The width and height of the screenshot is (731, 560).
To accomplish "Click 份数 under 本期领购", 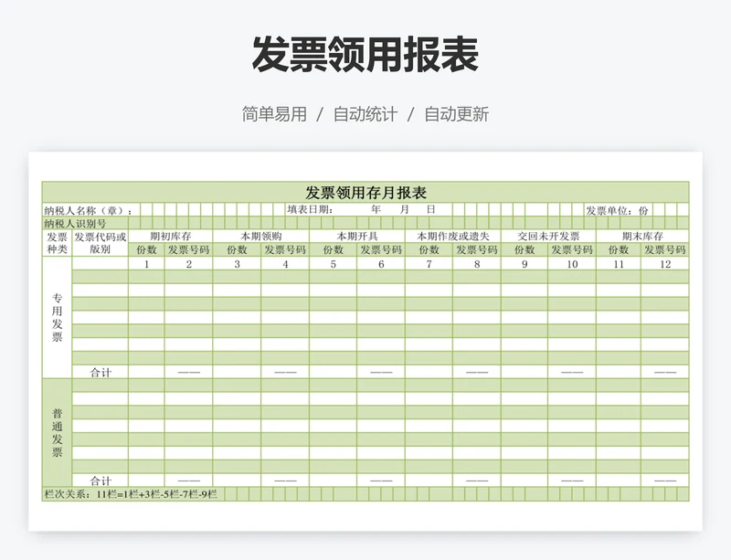I will point(237,250).
